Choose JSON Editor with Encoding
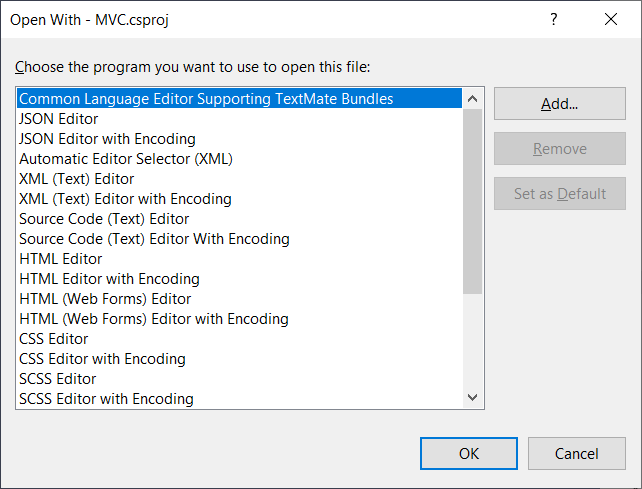 pos(107,139)
